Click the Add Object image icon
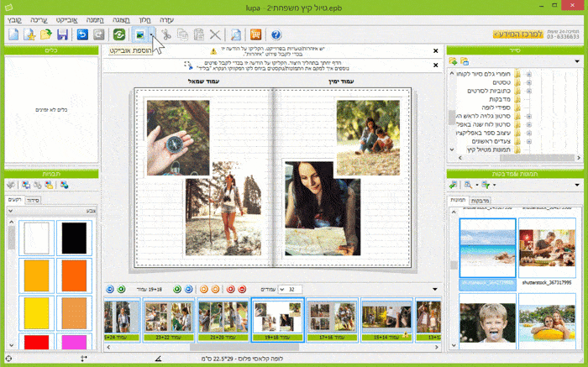Viewport: 588px width, 367px height. pyautogui.click(x=139, y=34)
